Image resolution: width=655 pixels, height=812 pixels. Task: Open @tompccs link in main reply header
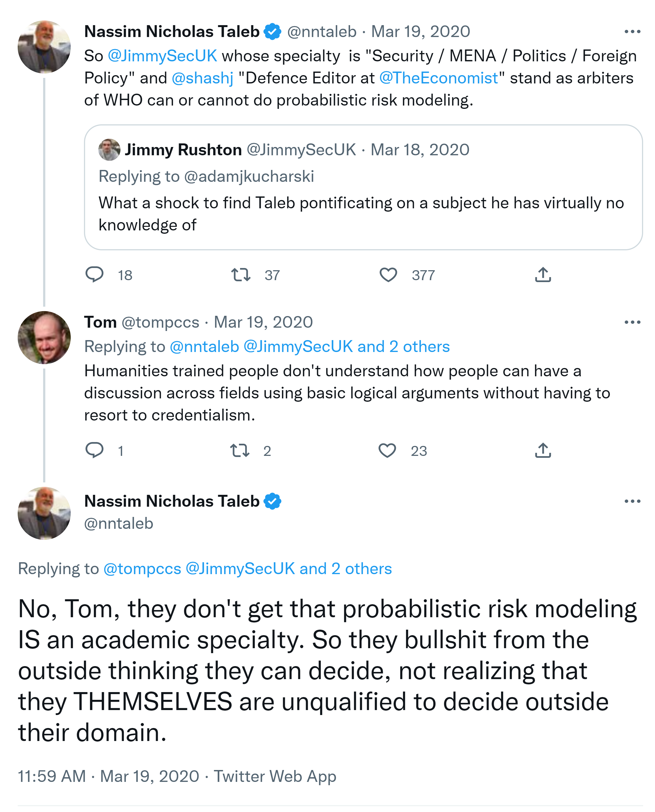click(142, 569)
